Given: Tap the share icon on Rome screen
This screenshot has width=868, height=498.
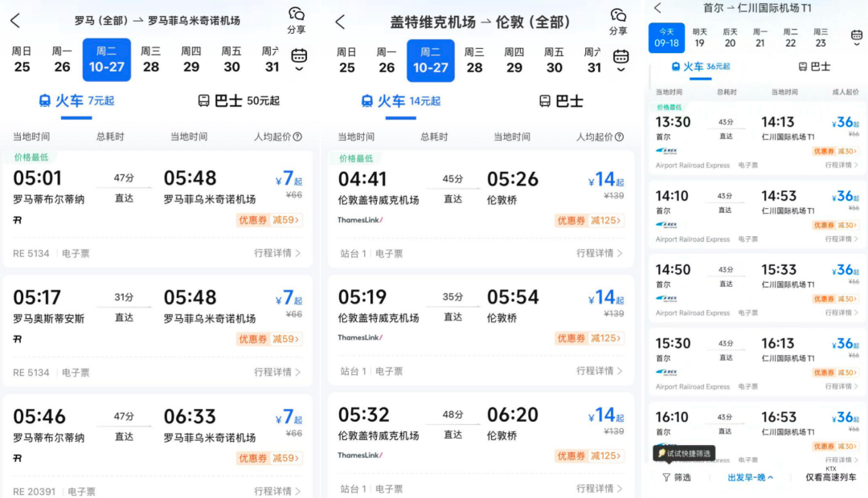Looking at the screenshot, I should 296,20.
